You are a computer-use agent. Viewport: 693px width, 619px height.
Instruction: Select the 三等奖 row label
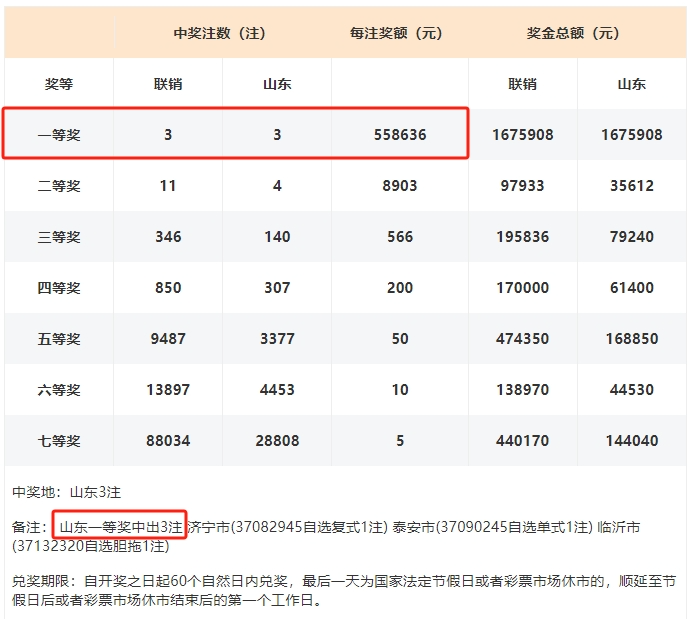click(59, 237)
